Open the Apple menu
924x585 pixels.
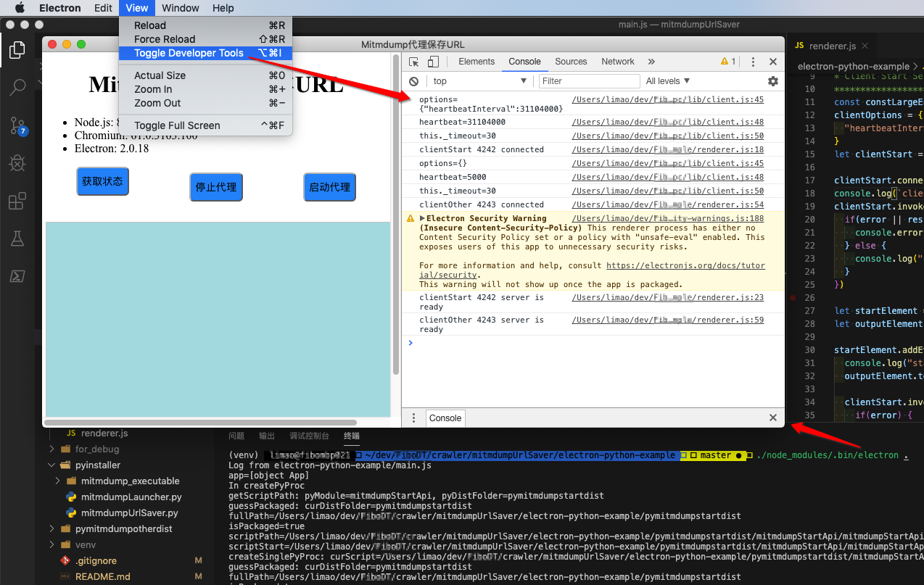click(20, 8)
